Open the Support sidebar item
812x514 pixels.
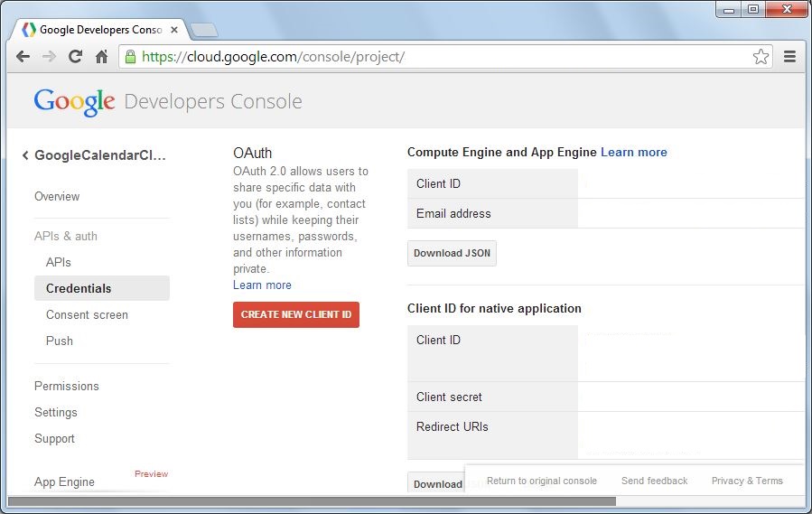click(54, 439)
